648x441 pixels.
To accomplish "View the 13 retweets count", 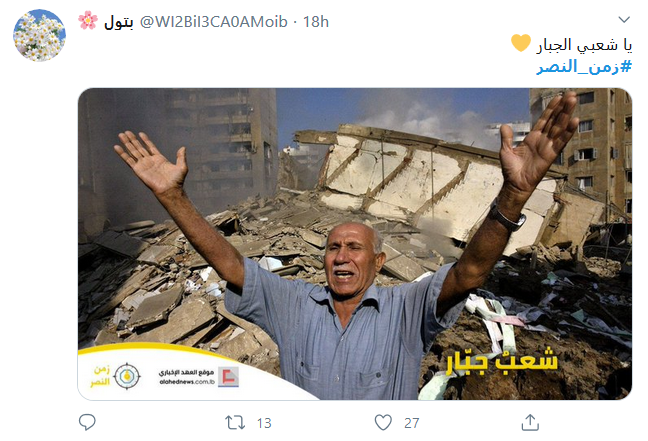I will tap(264, 423).
